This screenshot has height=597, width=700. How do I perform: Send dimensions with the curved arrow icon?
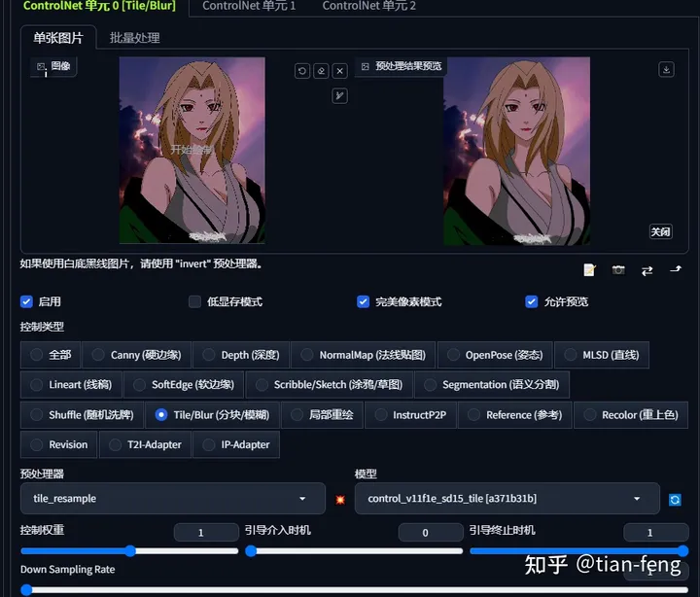676,269
